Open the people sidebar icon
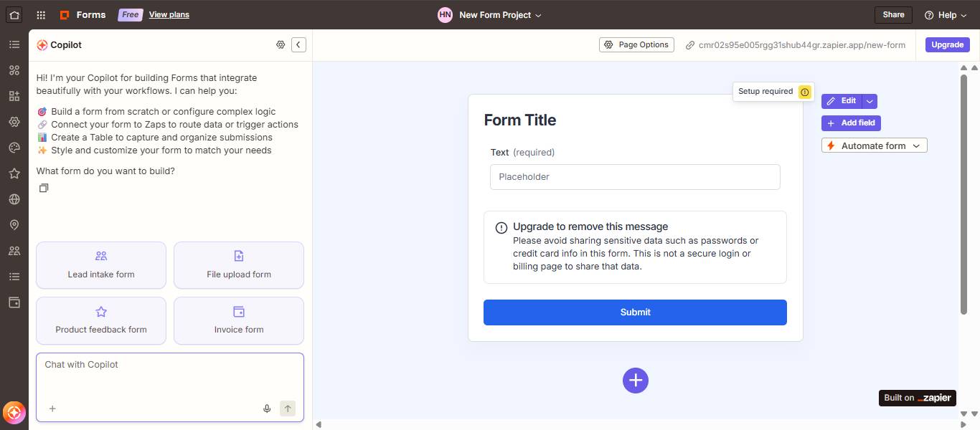The image size is (980, 430). click(14, 251)
